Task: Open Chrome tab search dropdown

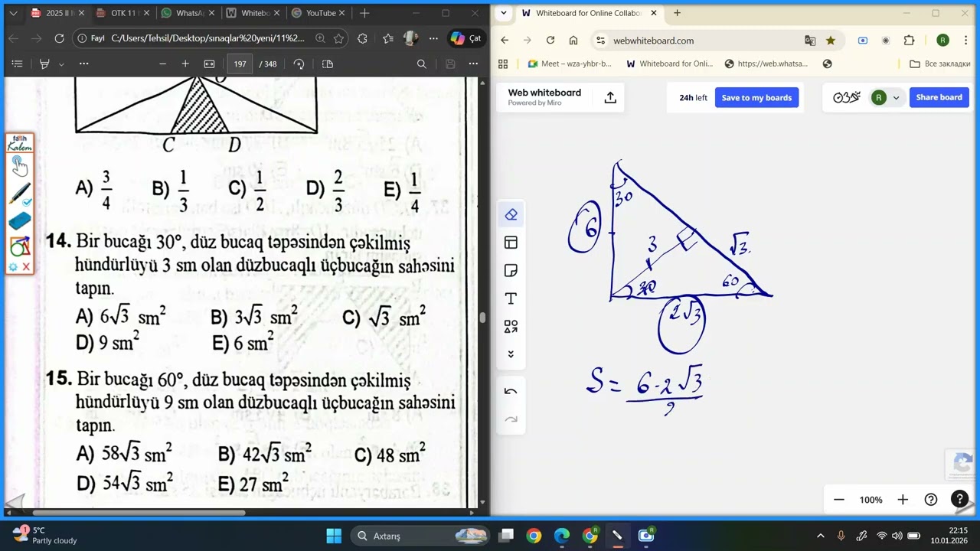Action: tap(502, 13)
